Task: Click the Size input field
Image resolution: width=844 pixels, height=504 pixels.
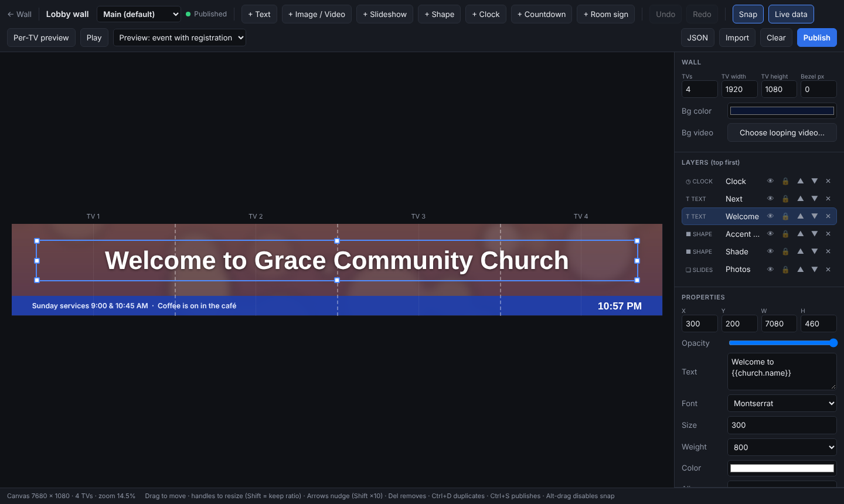Action: click(782, 425)
